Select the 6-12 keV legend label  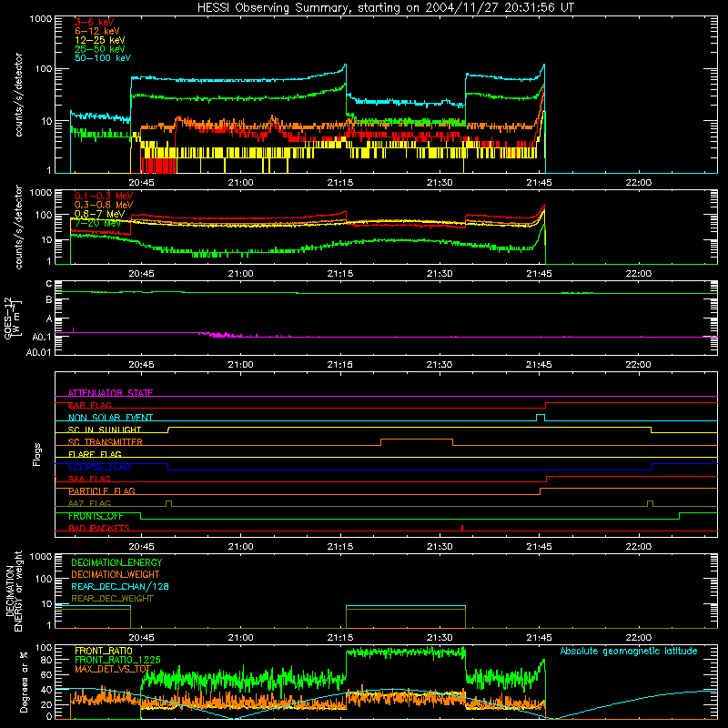(97, 31)
